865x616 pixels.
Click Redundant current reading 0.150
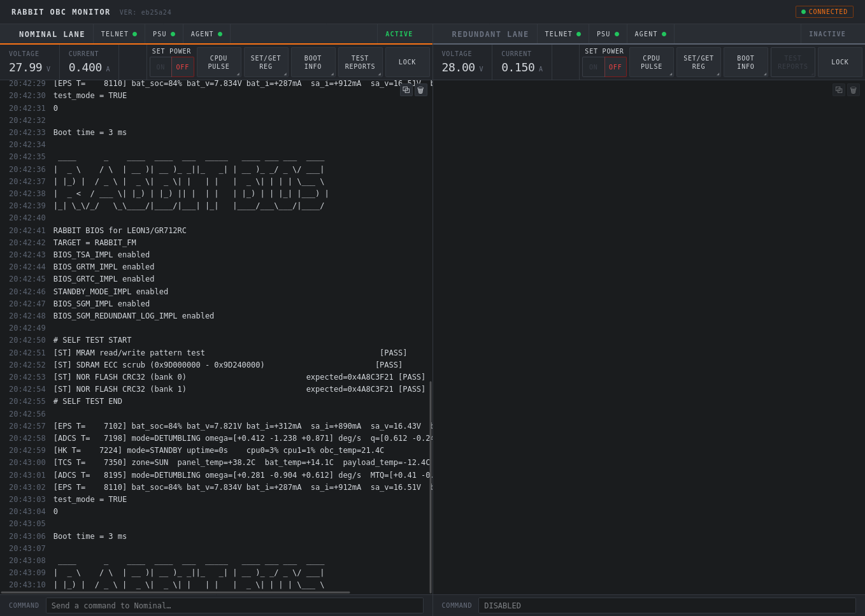coord(518,68)
